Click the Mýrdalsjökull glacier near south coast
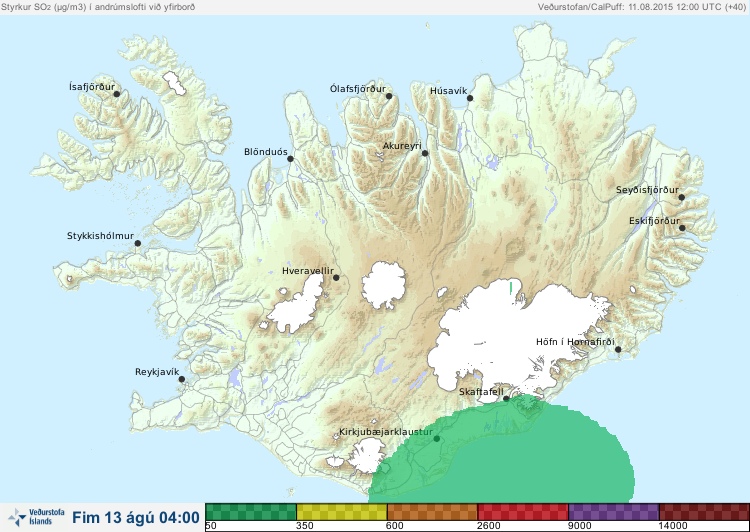 pos(367,456)
